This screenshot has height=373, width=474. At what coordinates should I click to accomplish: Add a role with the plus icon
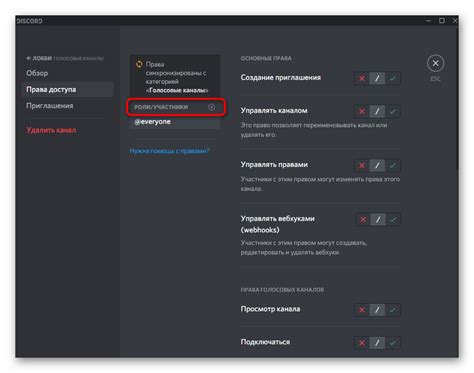tap(212, 107)
